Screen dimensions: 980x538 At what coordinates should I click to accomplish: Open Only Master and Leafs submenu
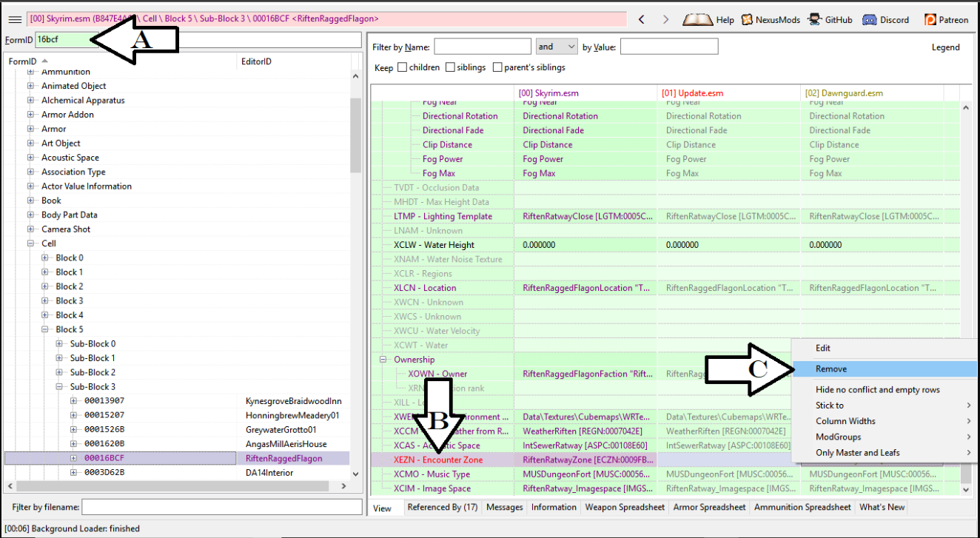[885, 452]
